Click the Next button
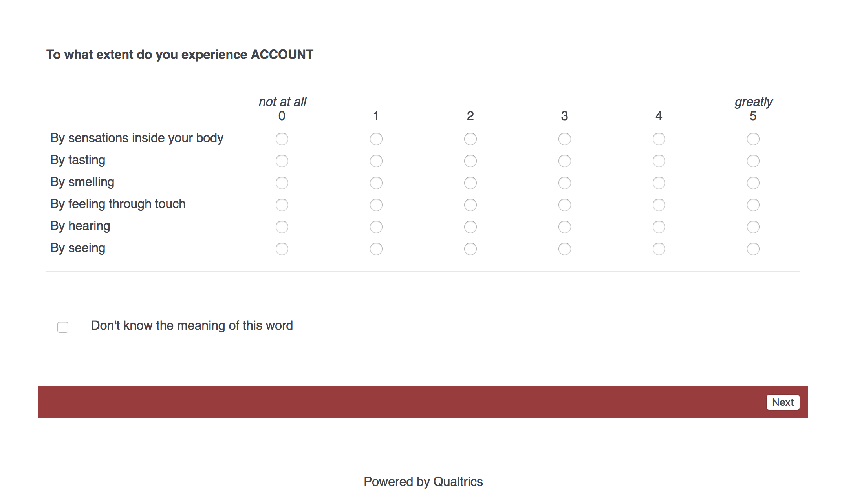The width and height of the screenshot is (842, 504). pos(783,402)
